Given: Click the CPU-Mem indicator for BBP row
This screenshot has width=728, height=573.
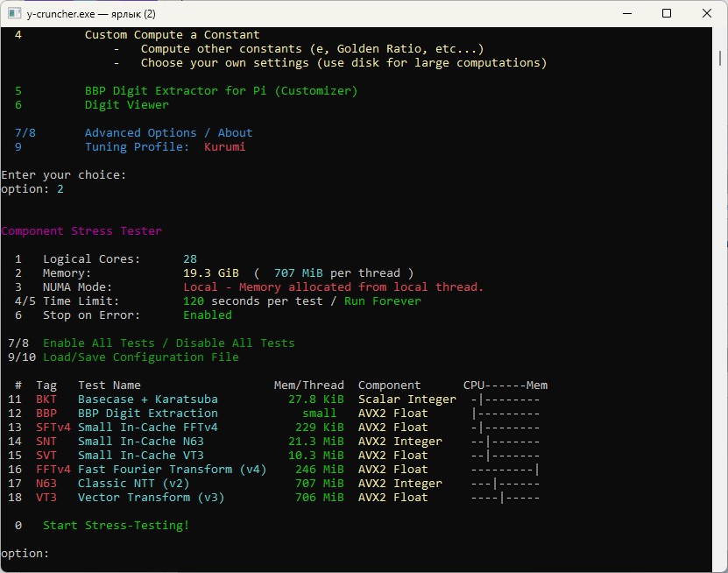Looking at the screenshot, I should pos(505,414).
